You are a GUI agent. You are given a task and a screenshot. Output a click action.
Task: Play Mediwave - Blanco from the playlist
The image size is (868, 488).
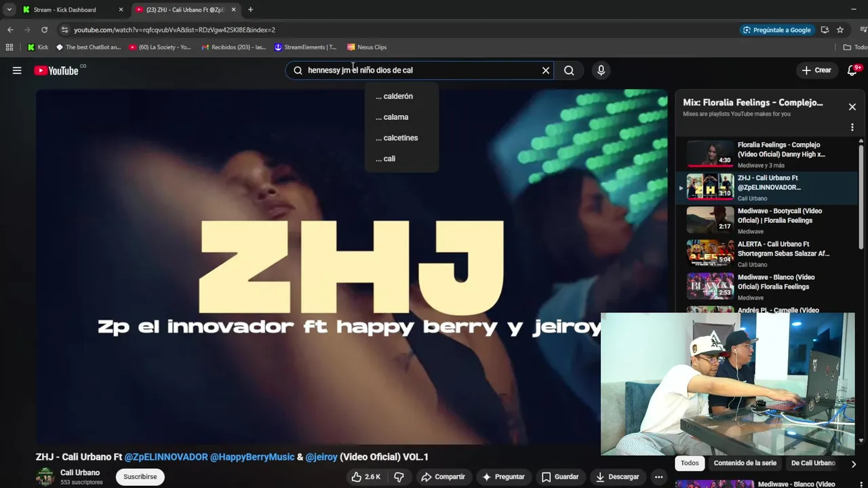point(766,287)
